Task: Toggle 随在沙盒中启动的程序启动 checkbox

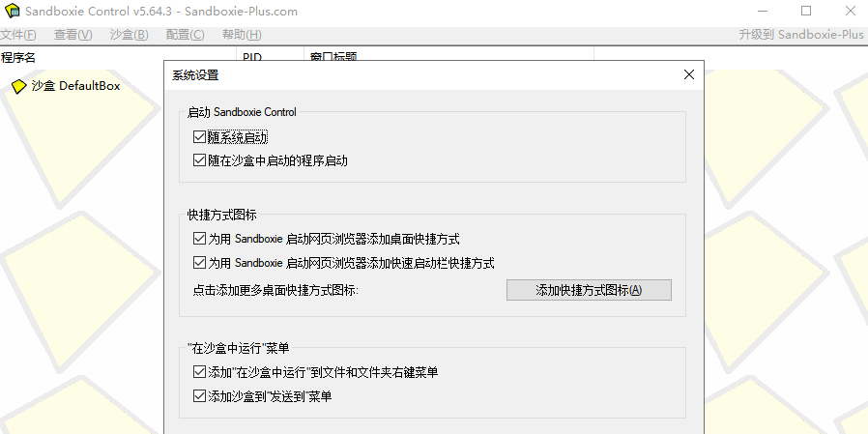Action: (200, 160)
